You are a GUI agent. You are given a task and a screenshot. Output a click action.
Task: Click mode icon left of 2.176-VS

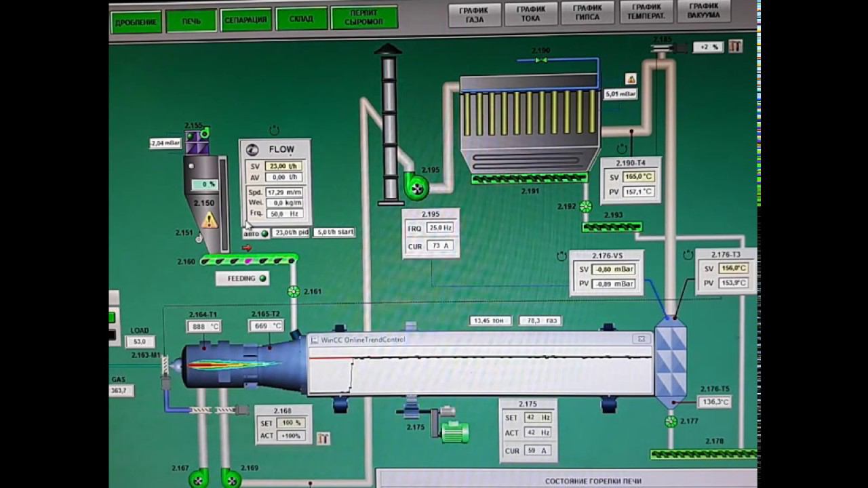(561, 256)
